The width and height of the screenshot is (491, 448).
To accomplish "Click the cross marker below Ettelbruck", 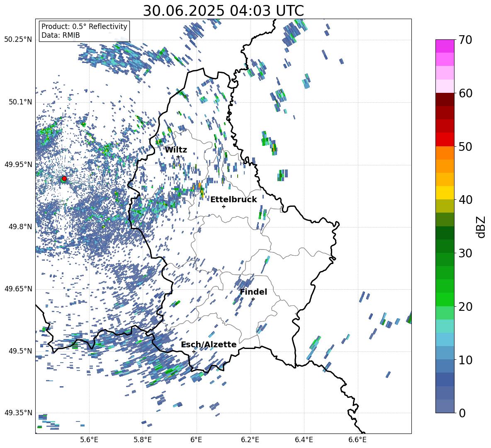I will tap(224, 206).
